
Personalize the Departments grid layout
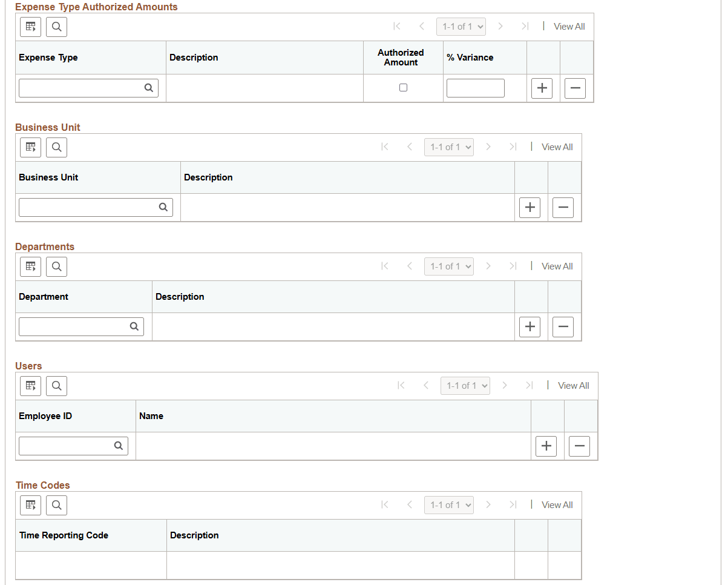(x=30, y=266)
